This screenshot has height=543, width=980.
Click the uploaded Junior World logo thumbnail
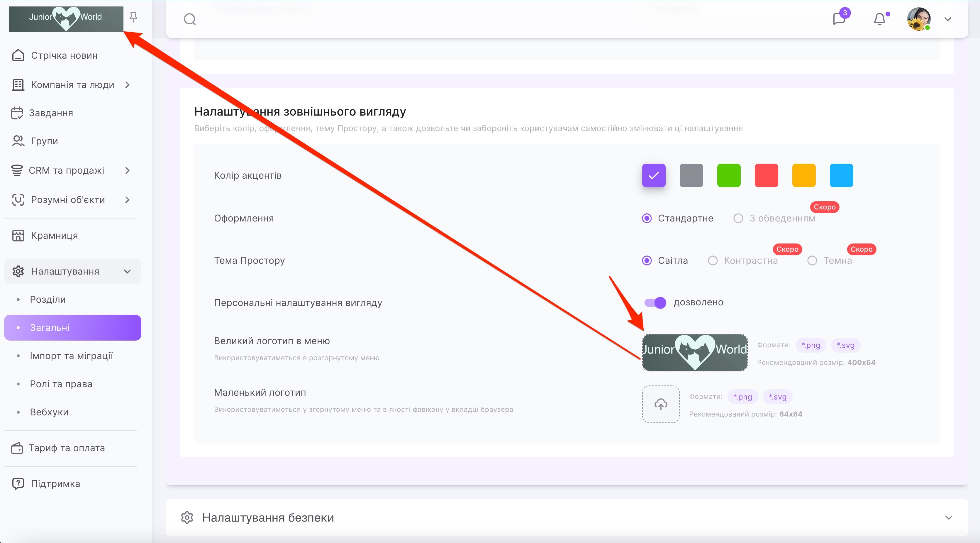695,352
